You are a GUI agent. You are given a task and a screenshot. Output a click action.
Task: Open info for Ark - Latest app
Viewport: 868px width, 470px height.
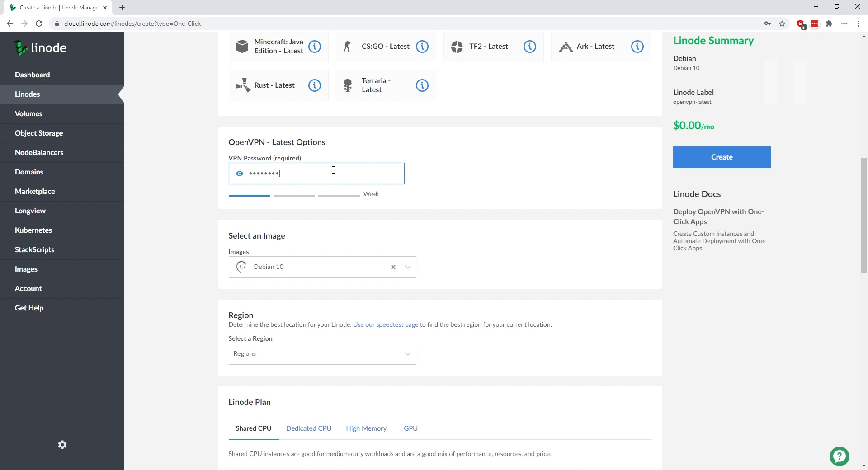637,47
